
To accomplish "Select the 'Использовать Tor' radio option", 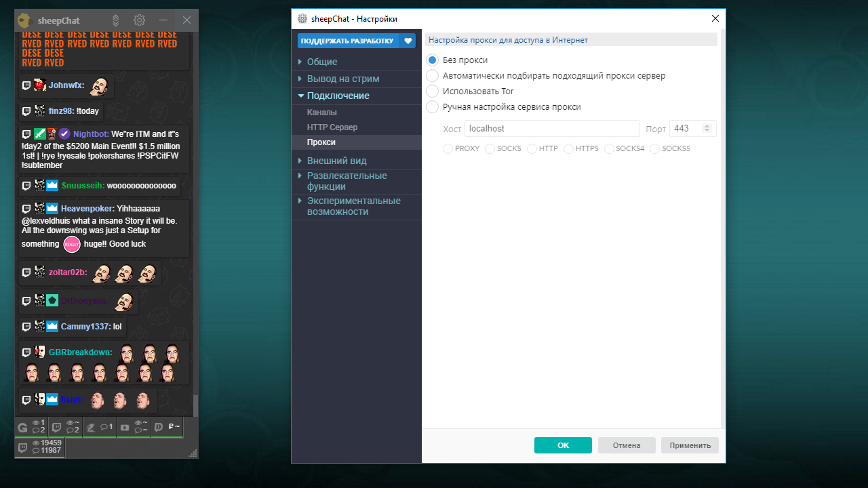I will pos(432,91).
